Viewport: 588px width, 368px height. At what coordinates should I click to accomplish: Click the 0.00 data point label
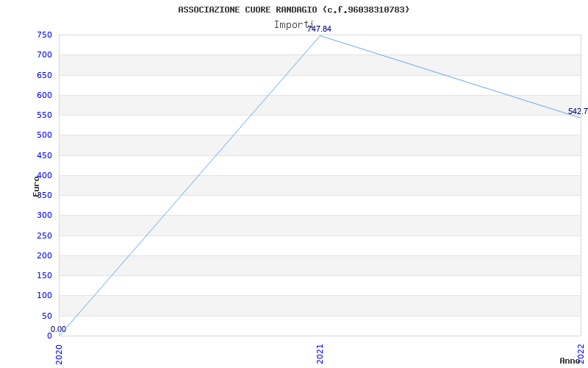tap(59, 329)
